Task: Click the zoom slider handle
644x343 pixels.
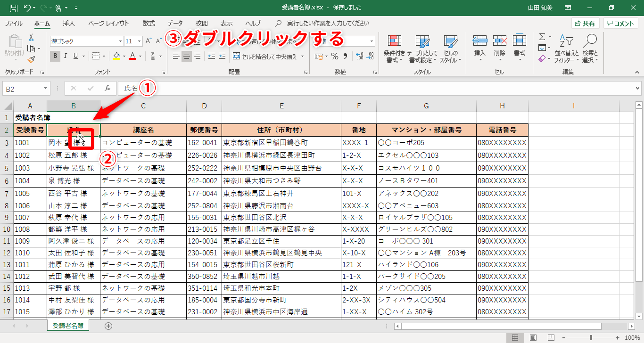Action: [591, 337]
